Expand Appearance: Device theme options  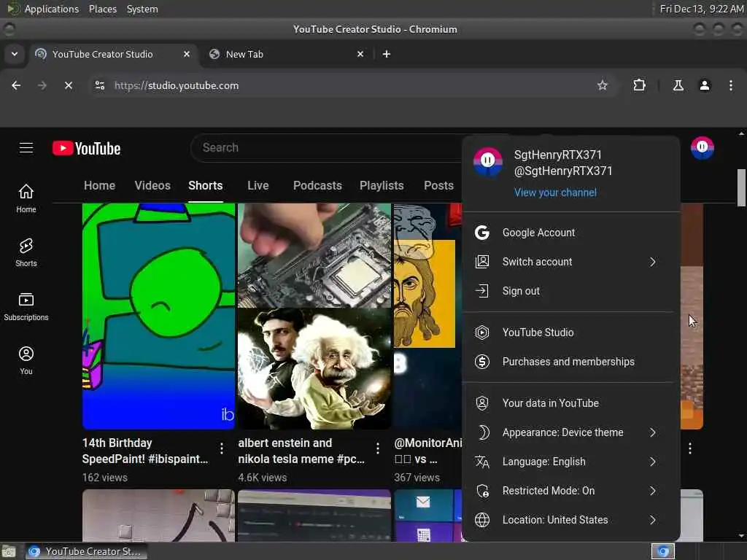(570, 432)
